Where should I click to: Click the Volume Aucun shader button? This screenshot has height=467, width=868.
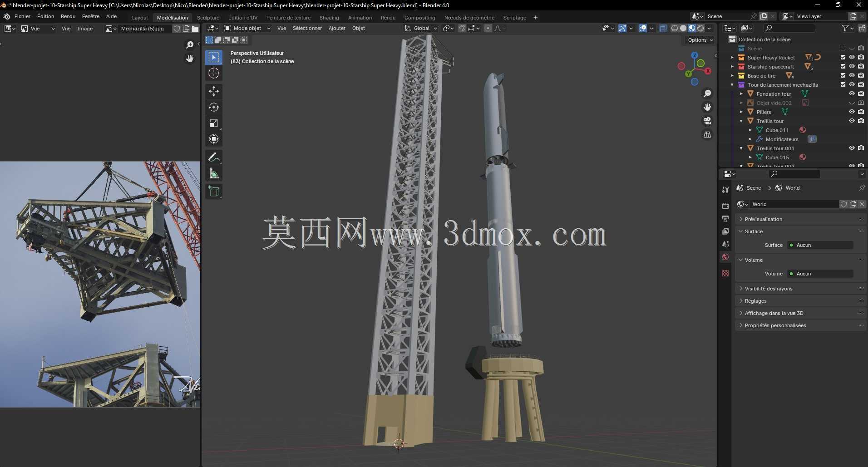820,274
